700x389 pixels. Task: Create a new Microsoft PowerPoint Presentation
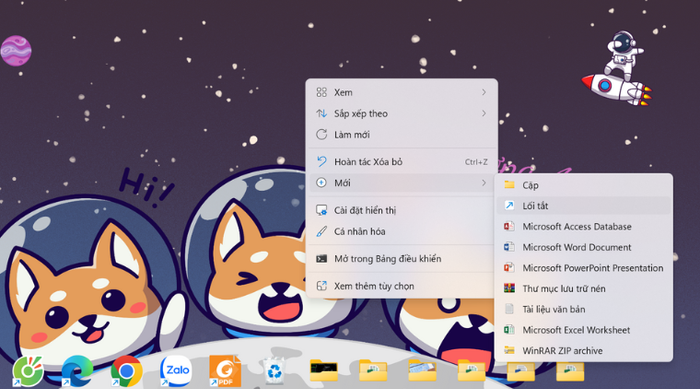coord(583,268)
